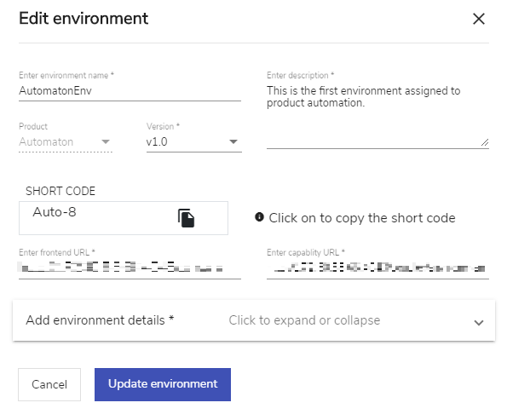
Task: Select the capability URL input field
Action: pyautogui.click(x=377, y=268)
